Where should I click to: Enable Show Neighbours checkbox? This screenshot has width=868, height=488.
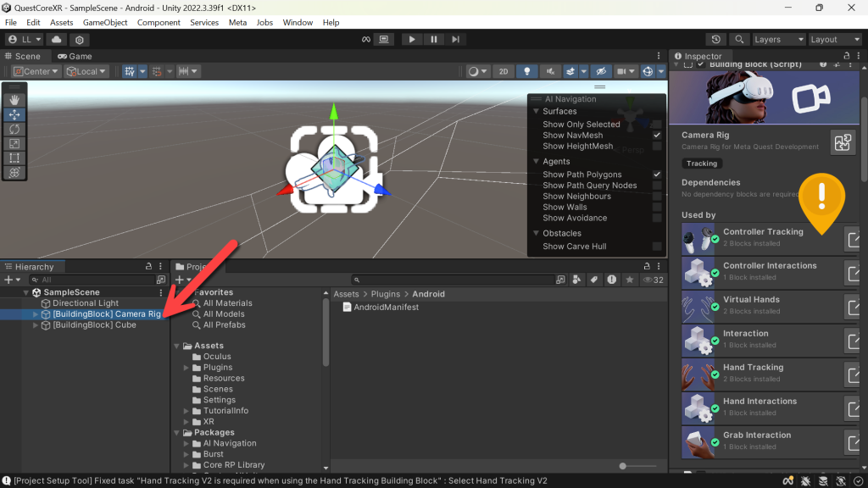(657, 197)
